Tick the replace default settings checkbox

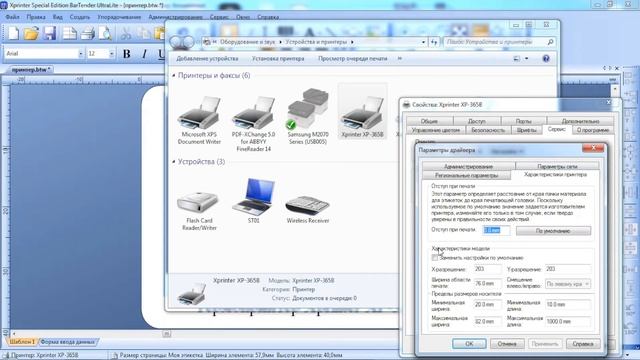point(435,258)
